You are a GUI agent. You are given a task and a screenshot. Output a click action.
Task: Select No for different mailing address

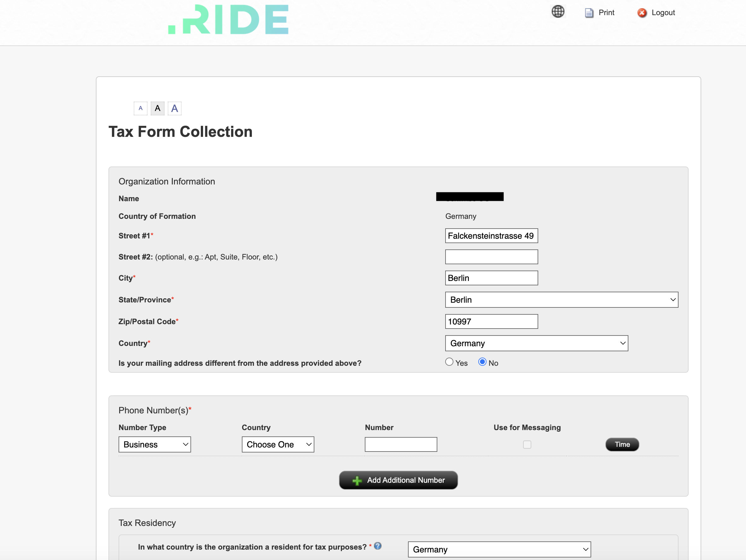pyautogui.click(x=482, y=362)
